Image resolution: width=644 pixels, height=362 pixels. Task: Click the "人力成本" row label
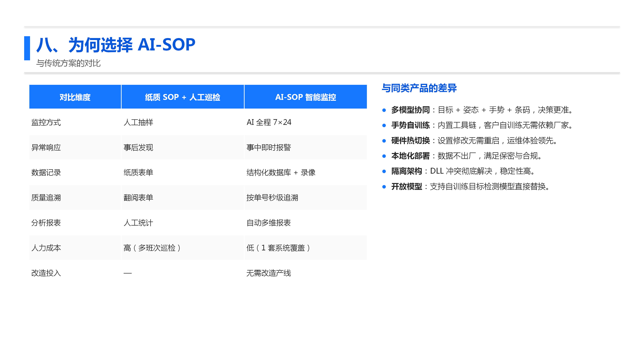[46, 248]
